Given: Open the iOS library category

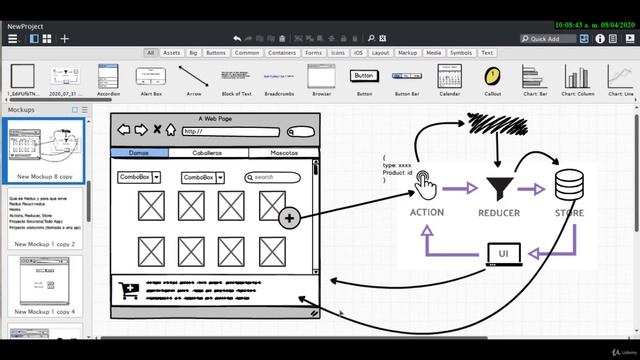Looking at the screenshot, I should pos(358,53).
